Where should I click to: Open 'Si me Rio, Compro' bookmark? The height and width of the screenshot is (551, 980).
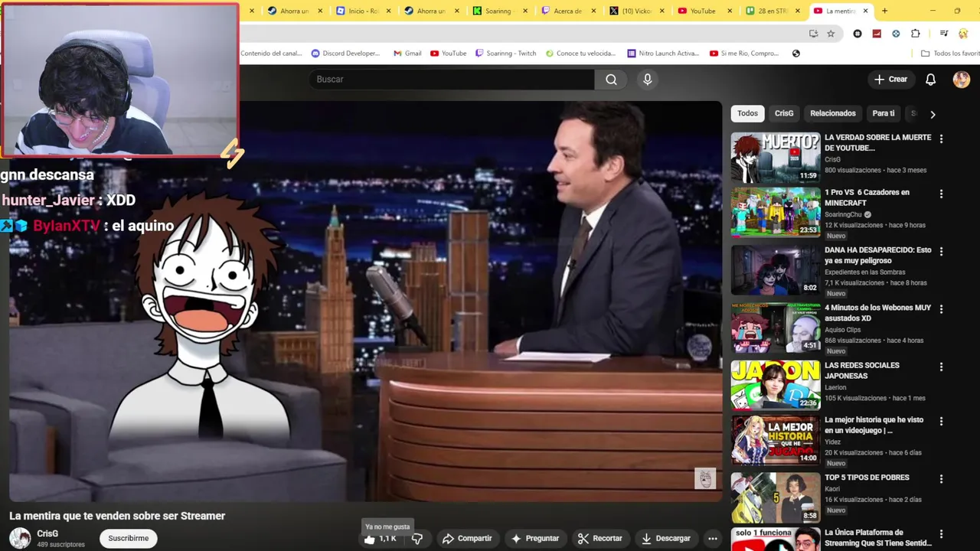744,54
